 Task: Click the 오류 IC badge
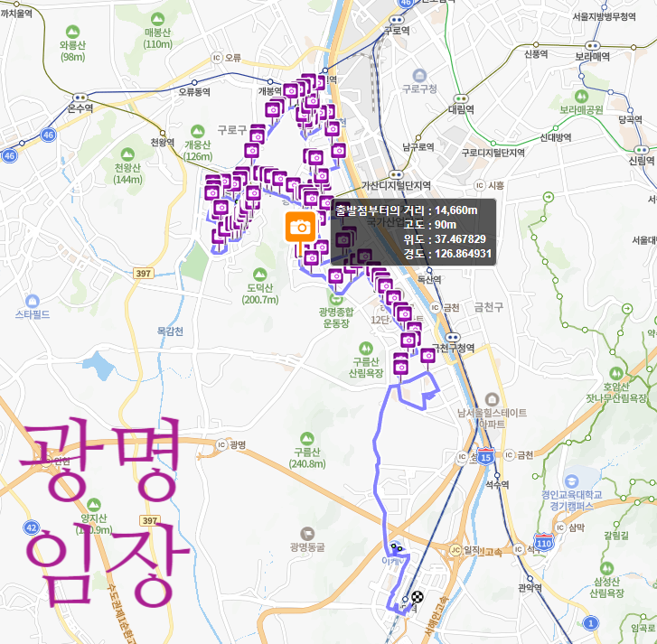coord(216,58)
